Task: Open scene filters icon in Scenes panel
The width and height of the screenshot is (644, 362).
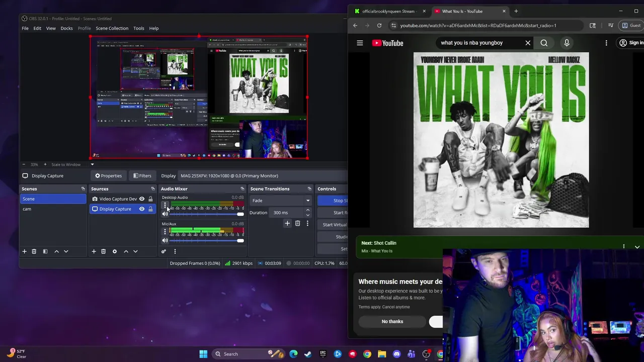Action: 45,251
